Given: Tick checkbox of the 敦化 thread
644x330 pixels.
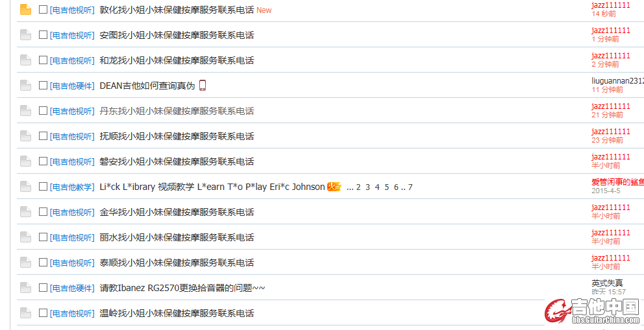Looking at the screenshot, I should coord(43,10).
